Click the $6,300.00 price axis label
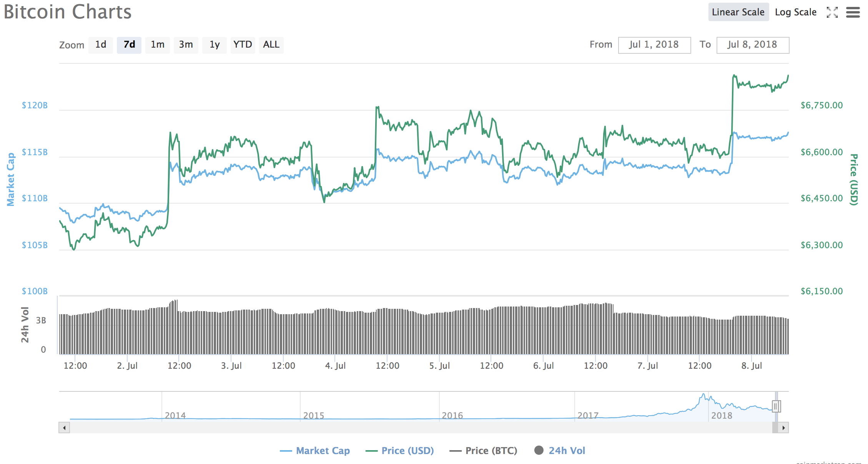This screenshot has height=464, width=868. 822,245
